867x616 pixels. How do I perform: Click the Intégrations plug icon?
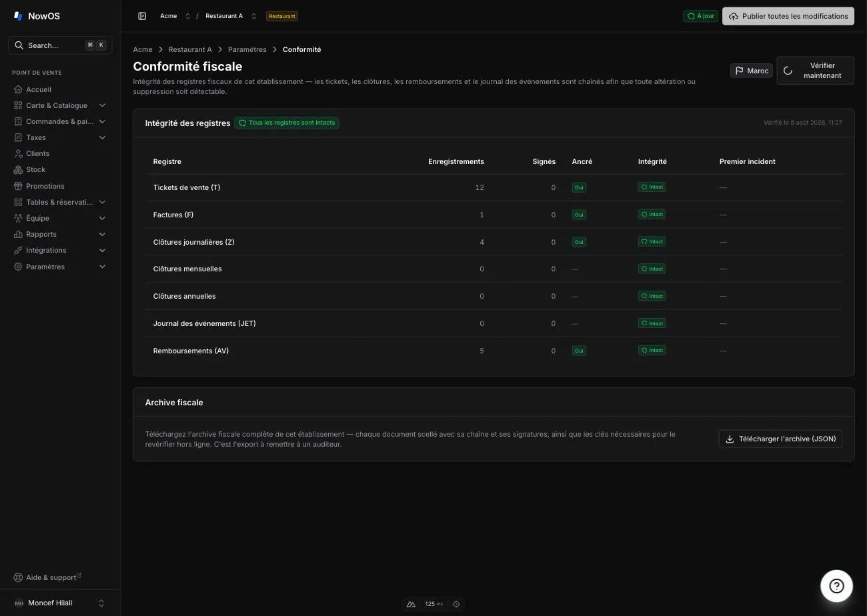(x=18, y=250)
